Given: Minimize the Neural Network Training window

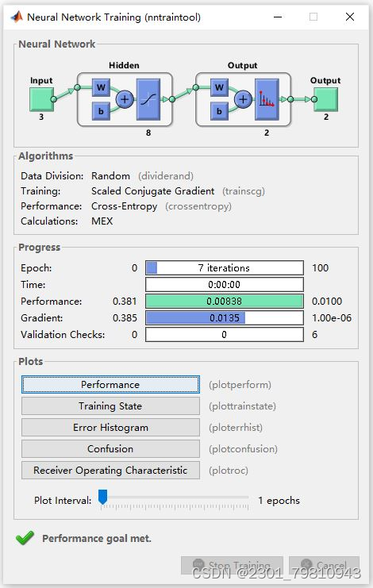Looking at the screenshot, I should pyautogui.click(x=278, y=17).
